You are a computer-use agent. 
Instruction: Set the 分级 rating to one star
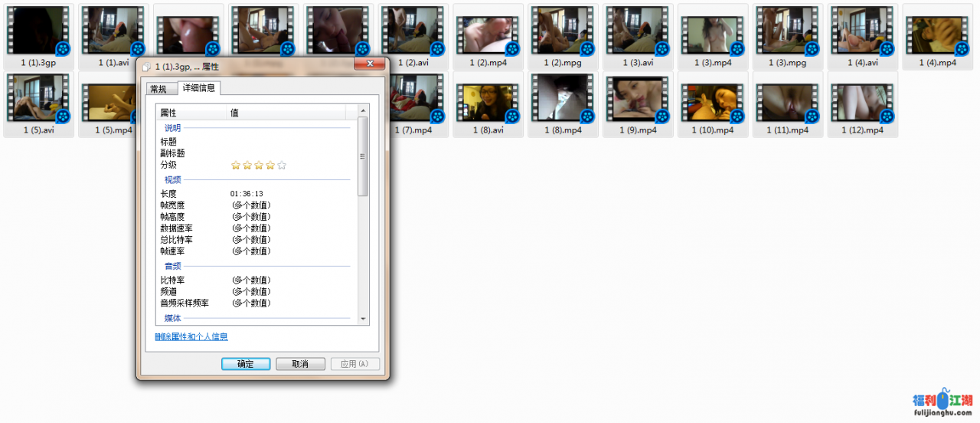point(236,165)
